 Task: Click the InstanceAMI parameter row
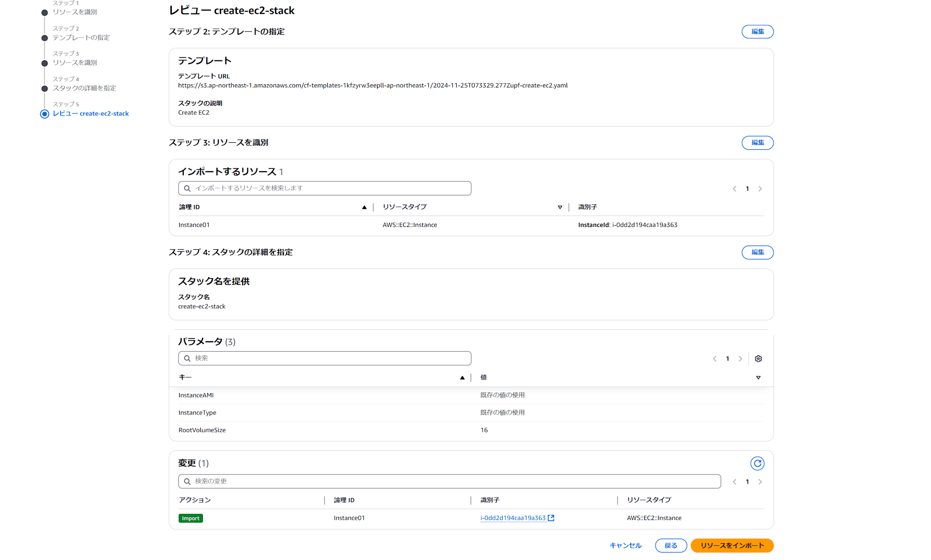471,395
